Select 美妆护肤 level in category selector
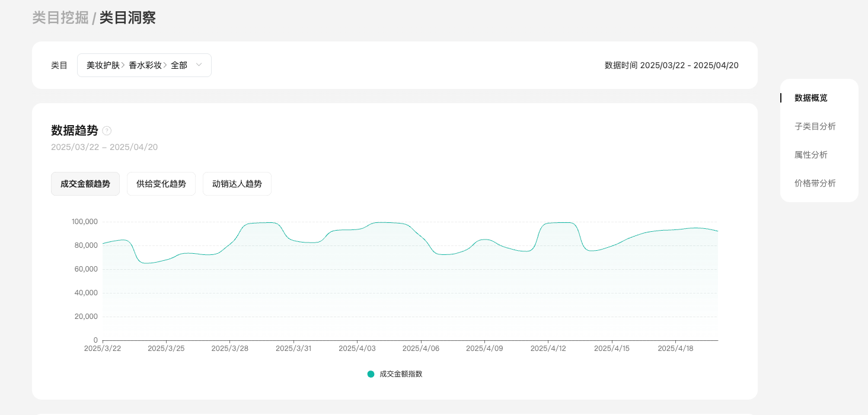Image resolution: width=868 pixels, height=415 pixels. [x=103, y=65]
